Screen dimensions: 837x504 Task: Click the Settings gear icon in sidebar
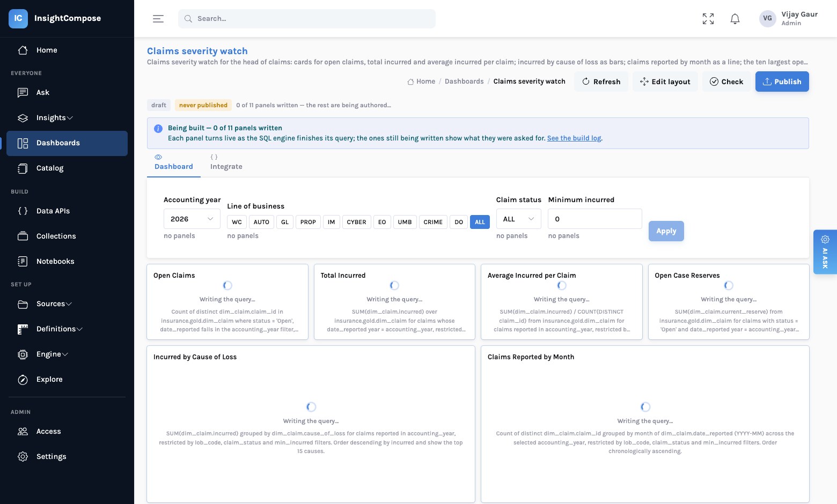tap(23, 457)
